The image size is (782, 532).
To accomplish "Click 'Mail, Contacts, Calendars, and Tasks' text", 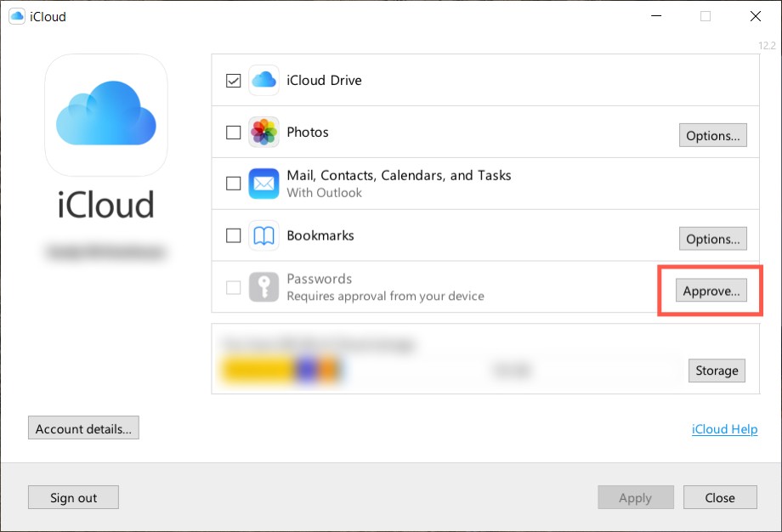I will (x=399, y=176).
